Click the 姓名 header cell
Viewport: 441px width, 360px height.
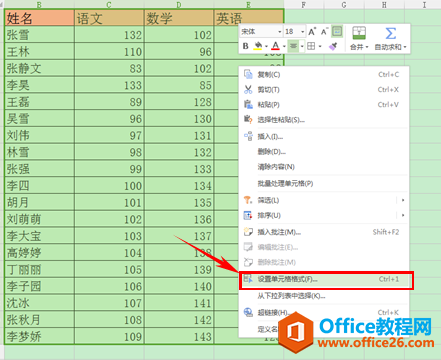click(39, 18)
